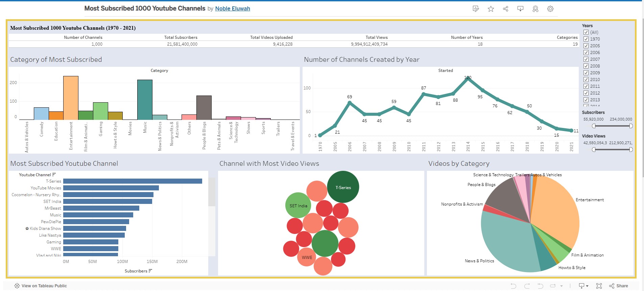
Task: Select the YouTube Movies bar
Action: pos(111,188)
